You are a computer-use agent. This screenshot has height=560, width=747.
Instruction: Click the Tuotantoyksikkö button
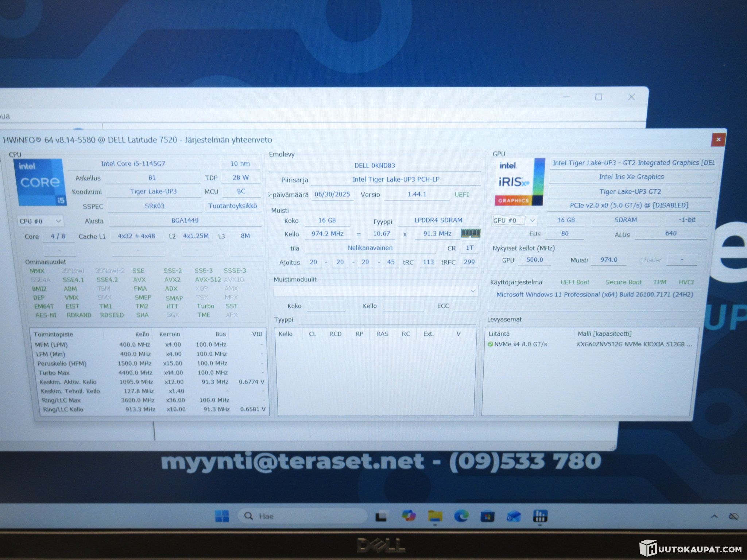[x=233, y=206]
